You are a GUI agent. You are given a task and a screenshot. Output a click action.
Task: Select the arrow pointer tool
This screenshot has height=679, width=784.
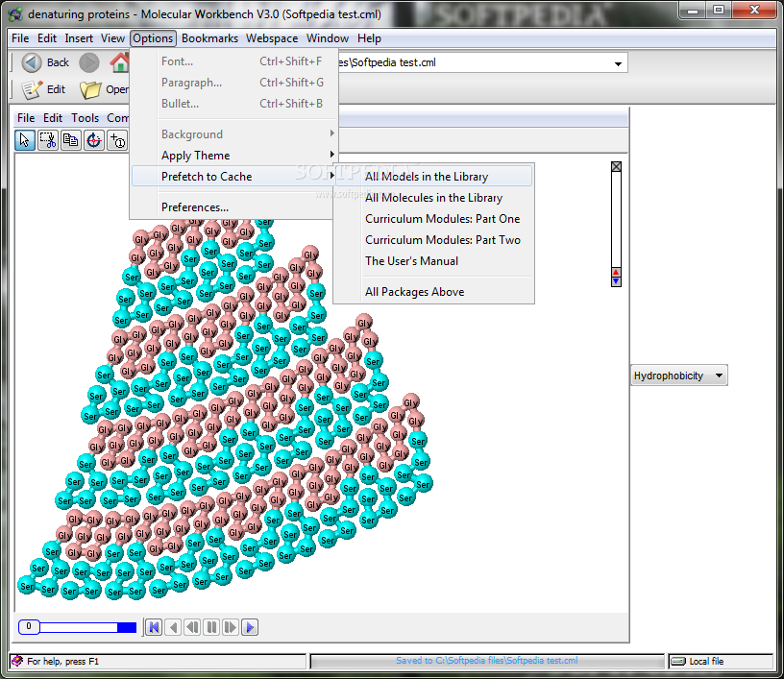(x=25, y=140)
